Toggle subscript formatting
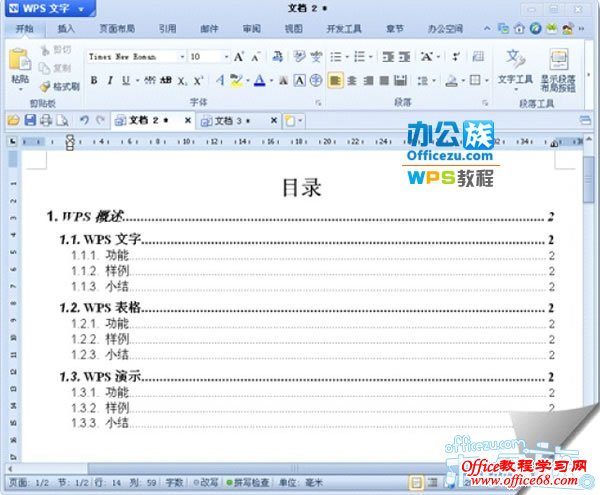The width and height of the screenshot is (600, 495). (182, 81)
